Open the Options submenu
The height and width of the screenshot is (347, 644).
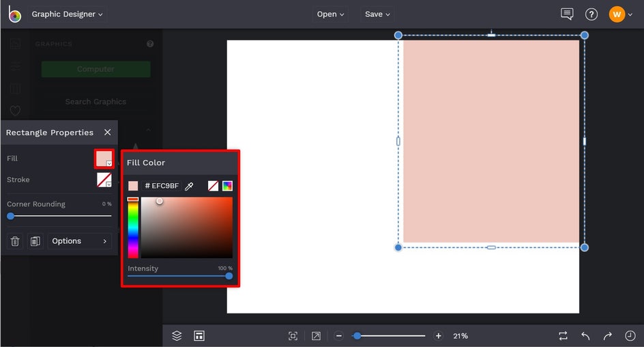click(x=79, y=241)
